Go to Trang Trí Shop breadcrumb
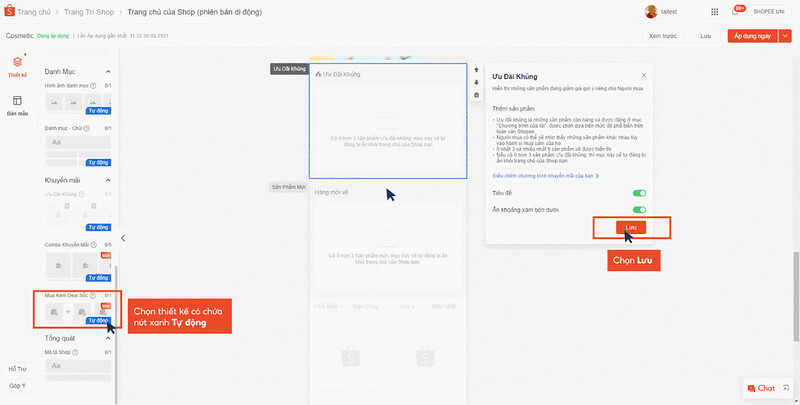The image size is (800, 405). click(91, 11)
